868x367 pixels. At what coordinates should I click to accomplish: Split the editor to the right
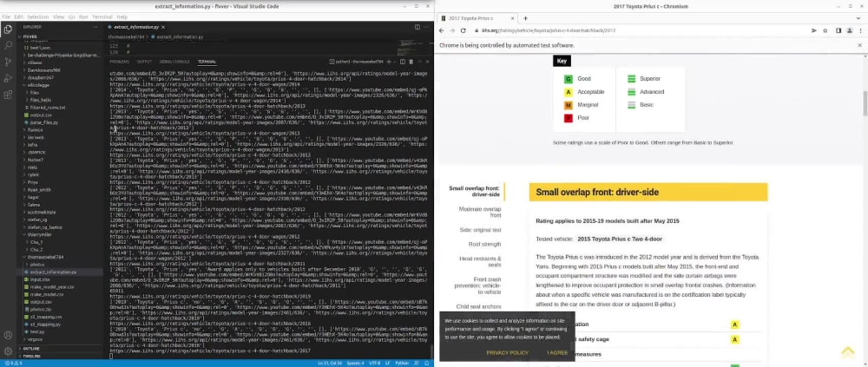pos(418,27)
